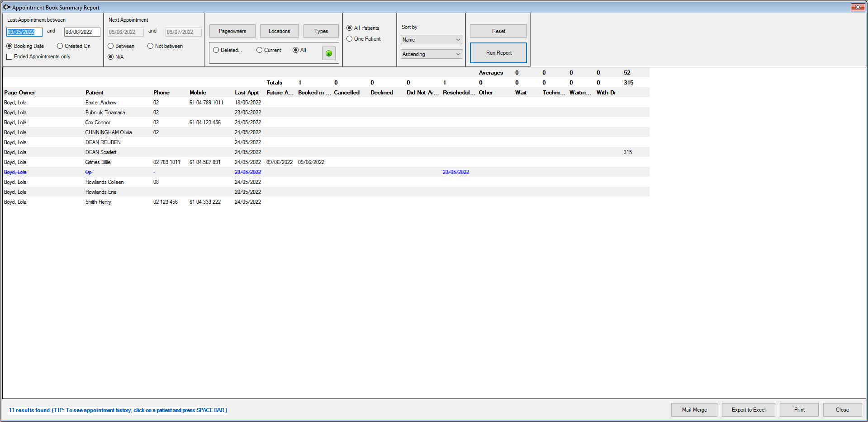Click the app icon in title bar
Image resolution: width=868 pixels, height=422 pixels.
point(7,7)
